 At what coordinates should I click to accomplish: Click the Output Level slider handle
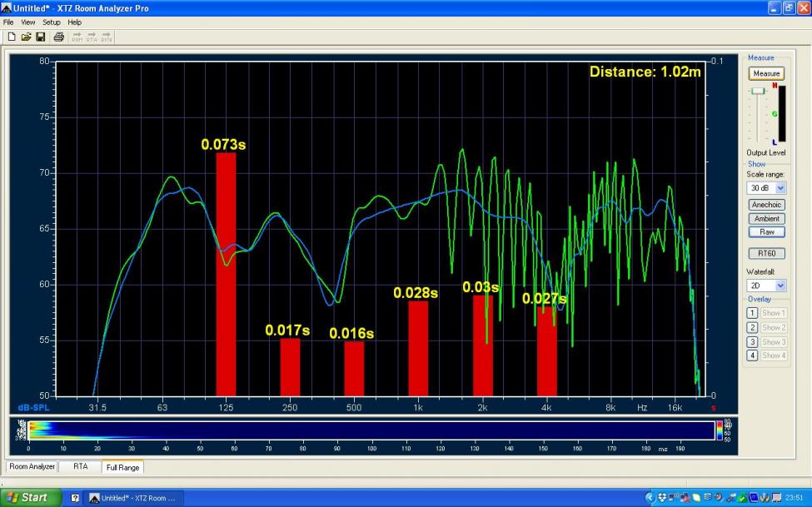[758, 91]
